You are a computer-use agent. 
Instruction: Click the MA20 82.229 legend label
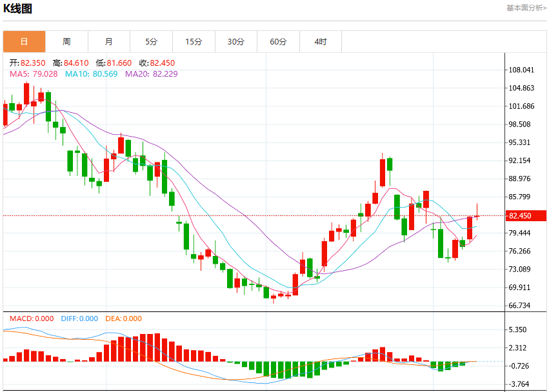[151, 74]
